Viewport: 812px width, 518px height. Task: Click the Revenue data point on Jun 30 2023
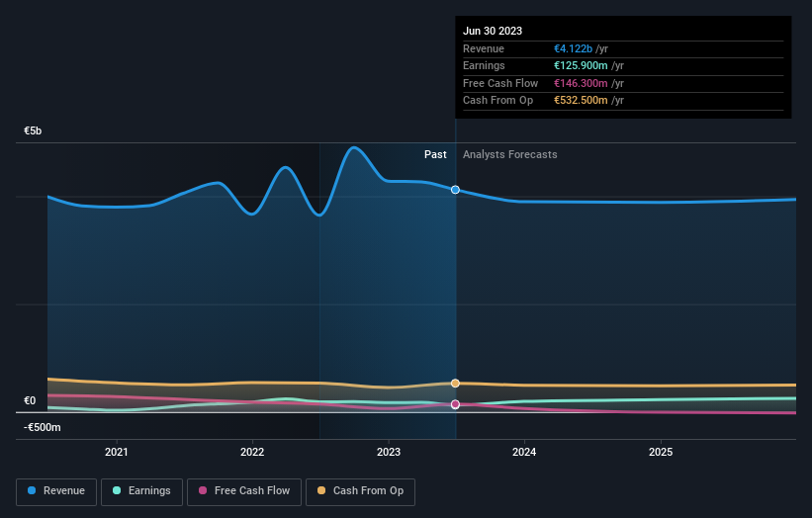coord(455,190)
